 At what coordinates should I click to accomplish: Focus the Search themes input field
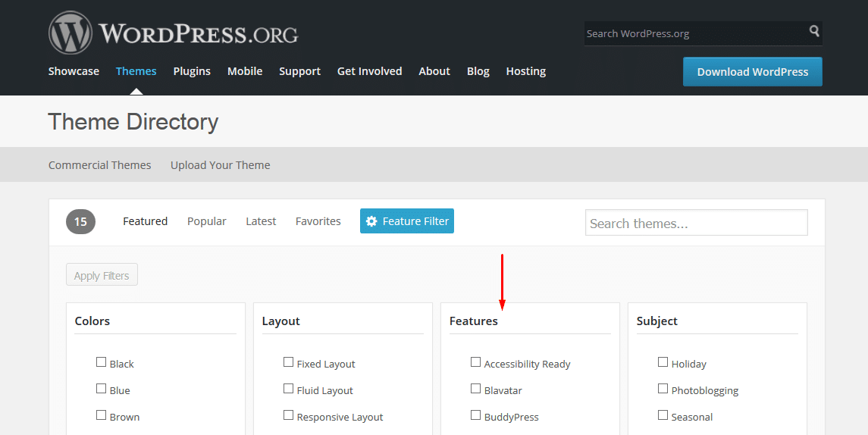697,223
